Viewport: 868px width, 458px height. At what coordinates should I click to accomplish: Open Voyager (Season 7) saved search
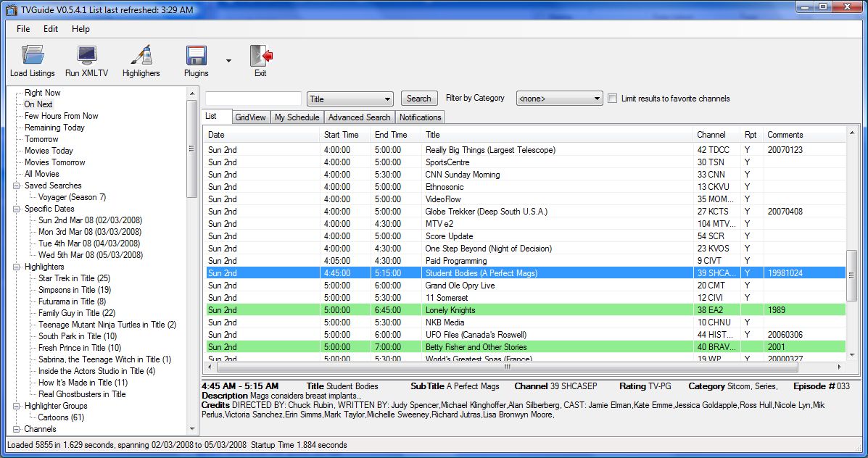72,197
